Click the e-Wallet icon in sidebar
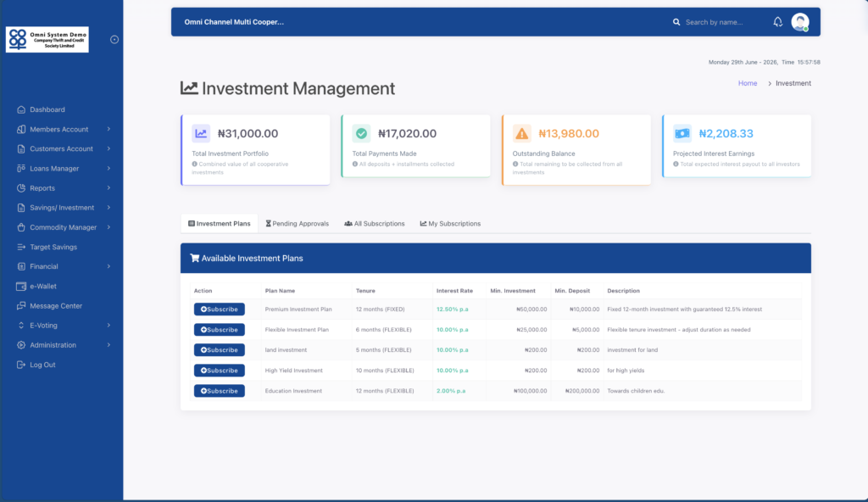 [x=21, y=287]
